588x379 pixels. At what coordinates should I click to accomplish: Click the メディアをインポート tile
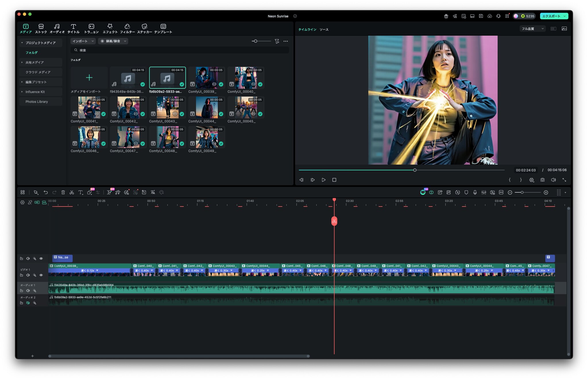(89, 78)
